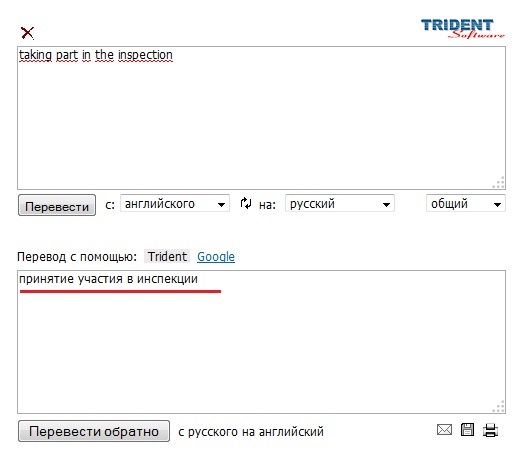Open the source language 'английского' dropdown

[175, 203]
